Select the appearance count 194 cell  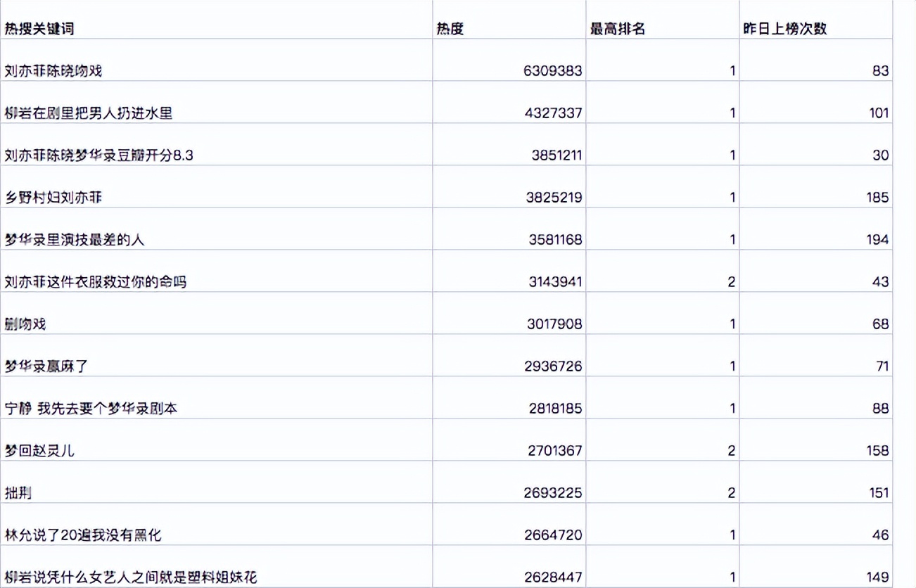(877, 240)
